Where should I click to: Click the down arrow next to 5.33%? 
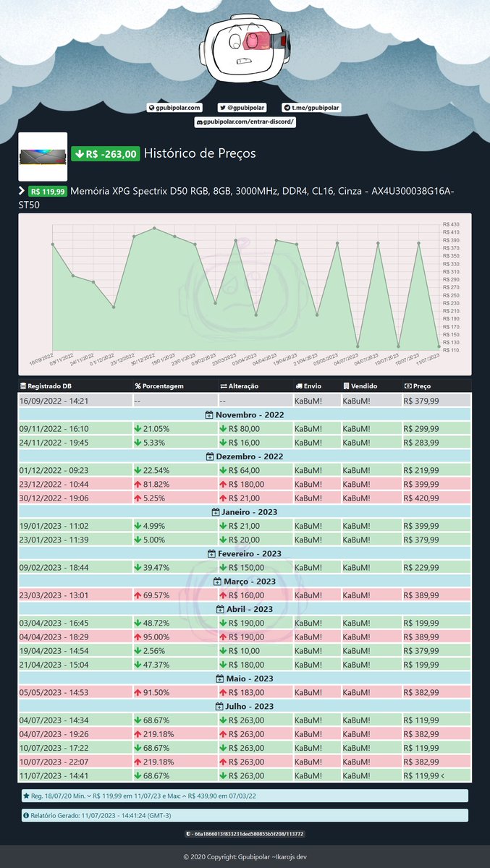tap(138, 443)
